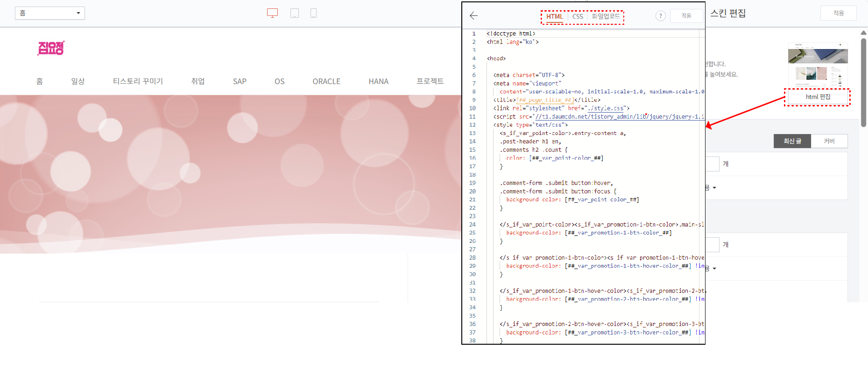The image size is (868, 369).
Task: Expand the second dropdown below count field
Action: tap(711, 269)
